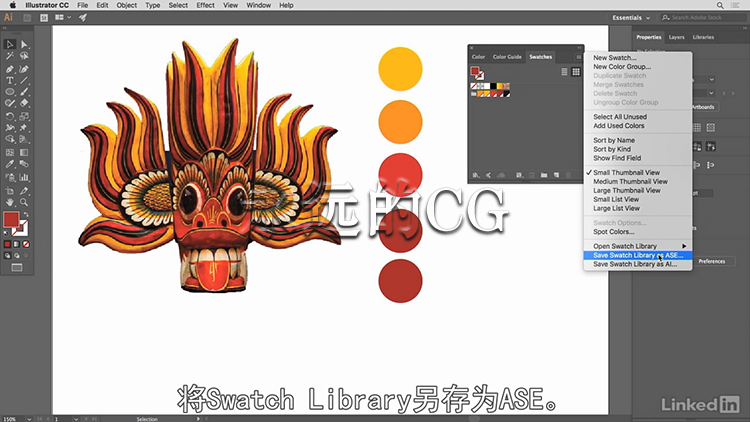Viewport: 750px width, 422px height.
Task: Click the mask artwork on the canvas
Action: [x=210, y=166]
